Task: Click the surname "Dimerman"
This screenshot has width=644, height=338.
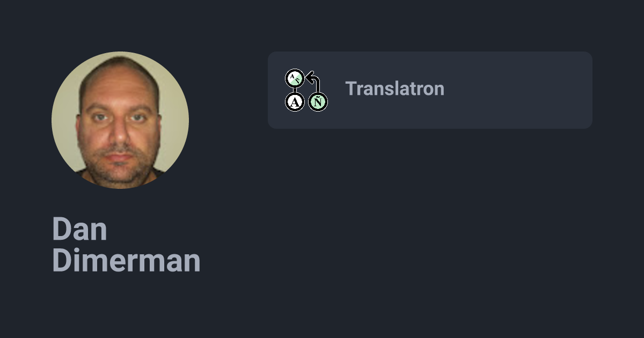Action: (x=126, y=261)
